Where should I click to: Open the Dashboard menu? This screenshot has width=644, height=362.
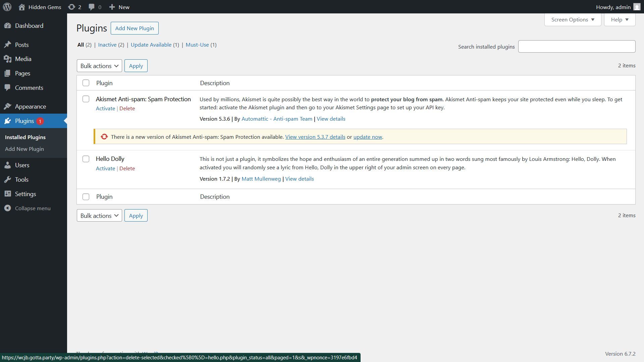tap(29, 26)
